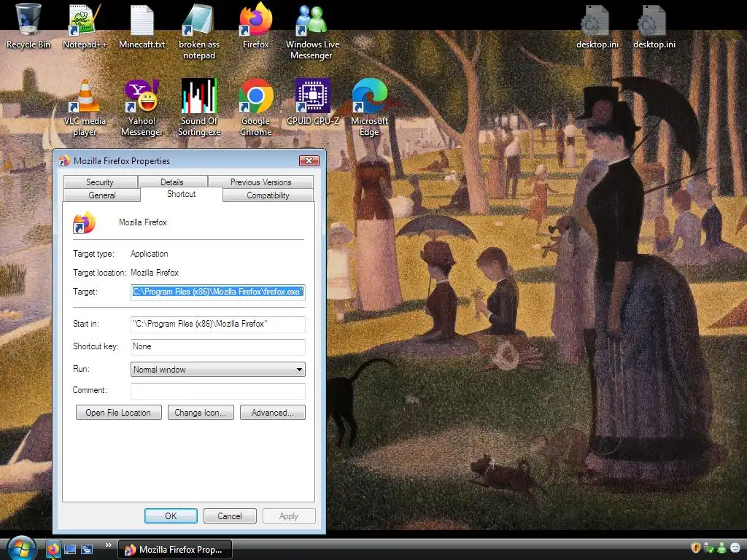This screenshot has height=560, width=747.
Task: Click the green messenger tray icon
Action: click(721, 548)
